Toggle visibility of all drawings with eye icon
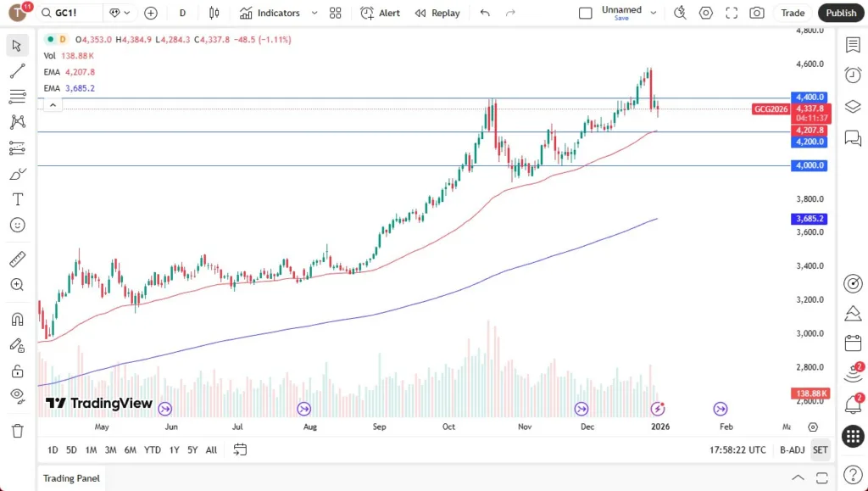 click(18, 395)
